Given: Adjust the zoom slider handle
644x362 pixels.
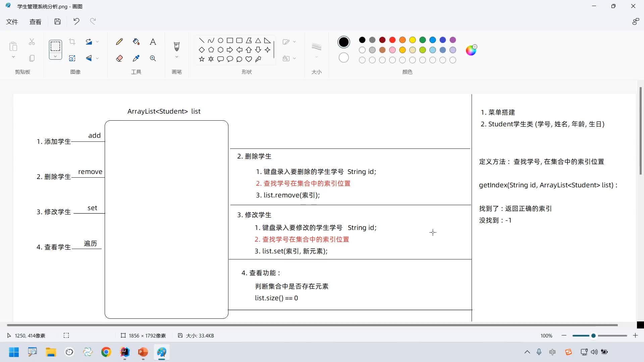Looking at the screenshot, I should (593, 336).
